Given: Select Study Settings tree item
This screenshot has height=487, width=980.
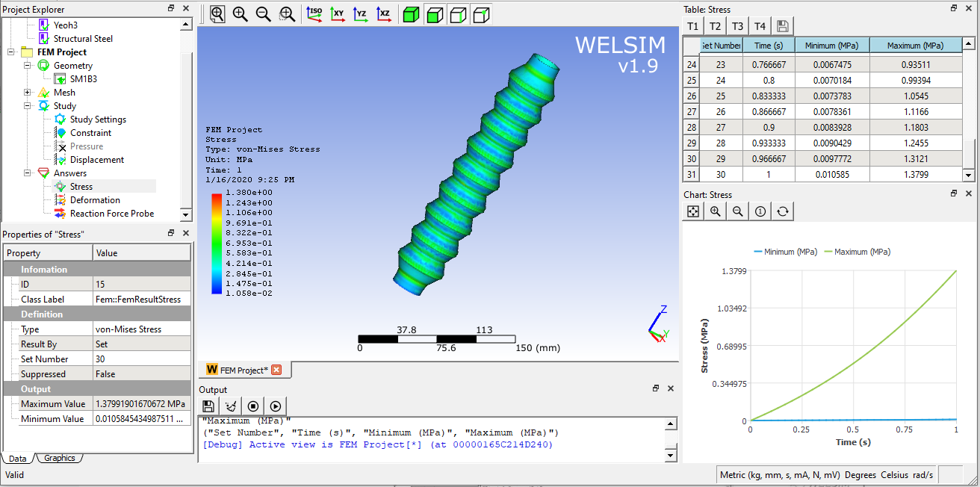Looking at the screenshot, I should (98, 120).
